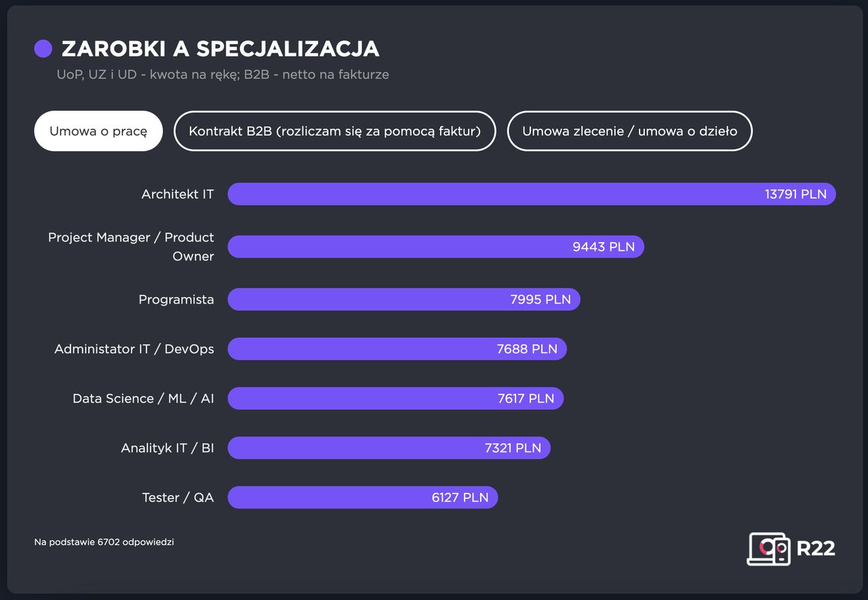Switch to the Kontrakt B2B tab
This screenshot has width=868, height=600.
click(x=335, y=131)
